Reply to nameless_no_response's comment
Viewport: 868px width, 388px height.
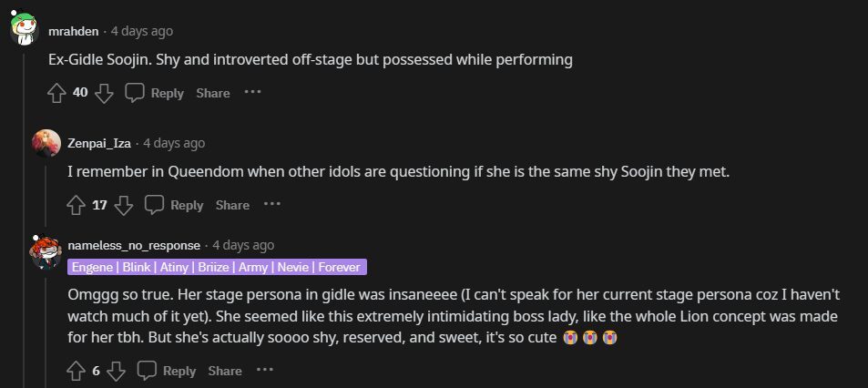click(167, 371)
